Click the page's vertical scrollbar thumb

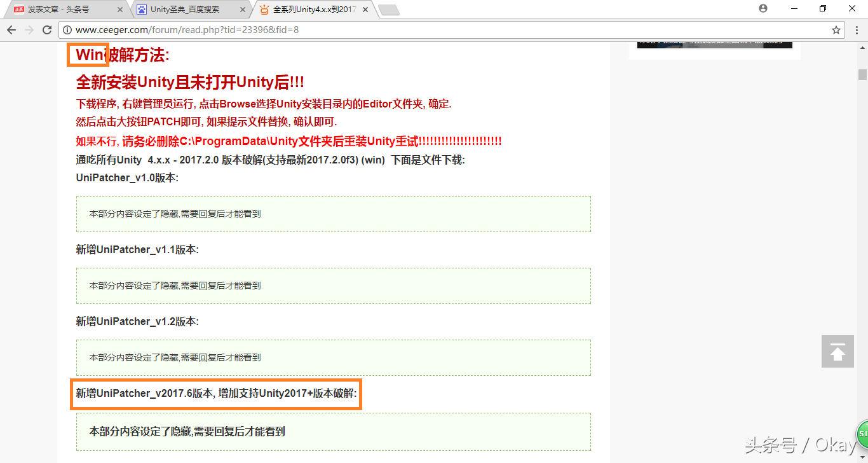(862, 73)
